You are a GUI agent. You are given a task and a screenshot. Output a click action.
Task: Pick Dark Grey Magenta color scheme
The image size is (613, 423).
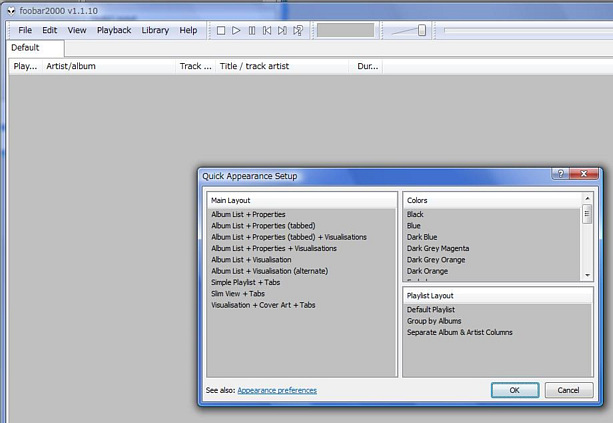click(x=438, y=248)
